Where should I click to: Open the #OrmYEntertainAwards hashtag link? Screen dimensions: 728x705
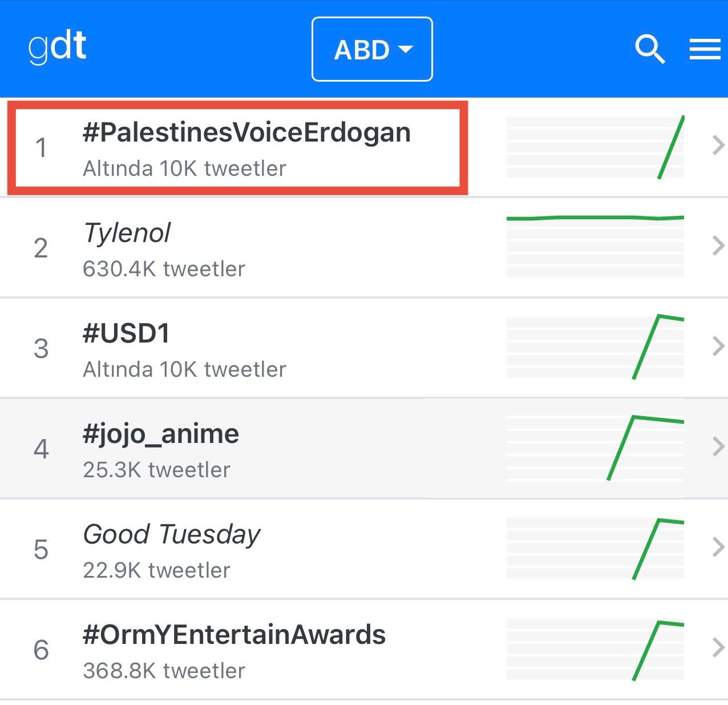pyautogui.click(x=234, y=635)
